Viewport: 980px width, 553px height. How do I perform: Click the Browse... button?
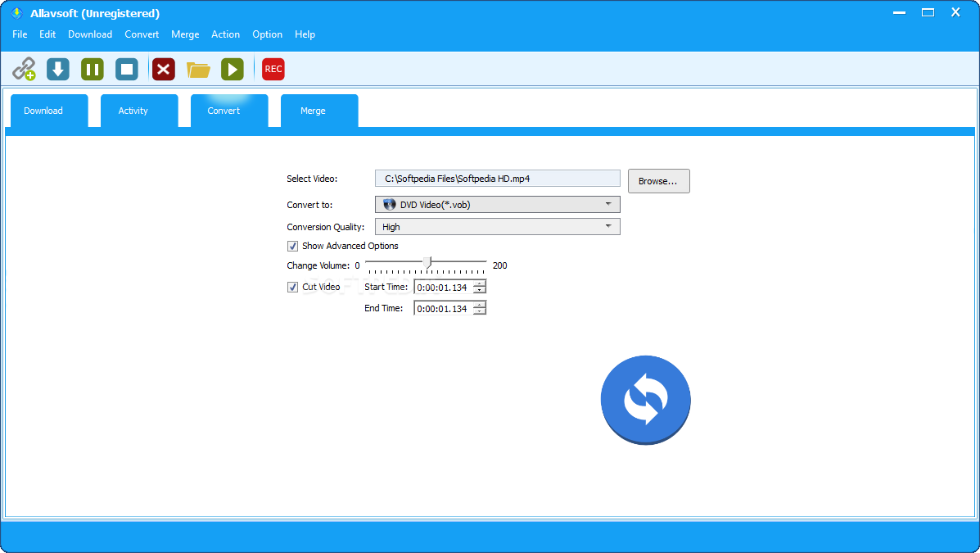point(659,181)
